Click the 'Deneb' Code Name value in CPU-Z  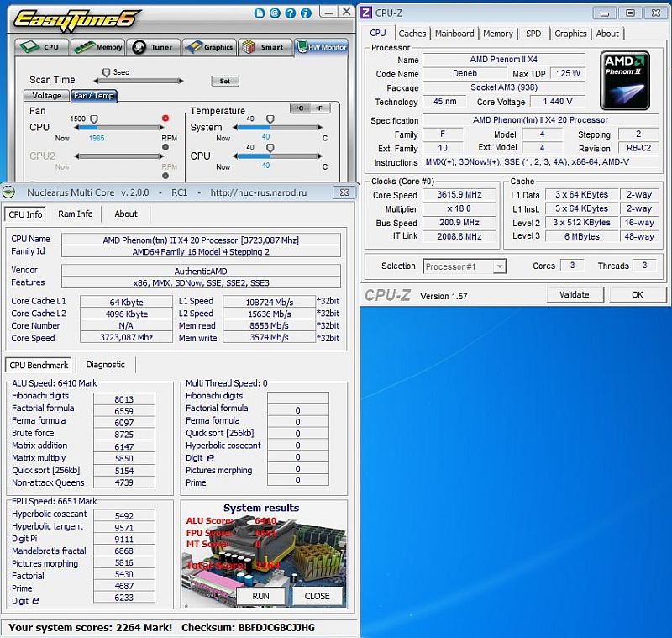coord(465,74)
